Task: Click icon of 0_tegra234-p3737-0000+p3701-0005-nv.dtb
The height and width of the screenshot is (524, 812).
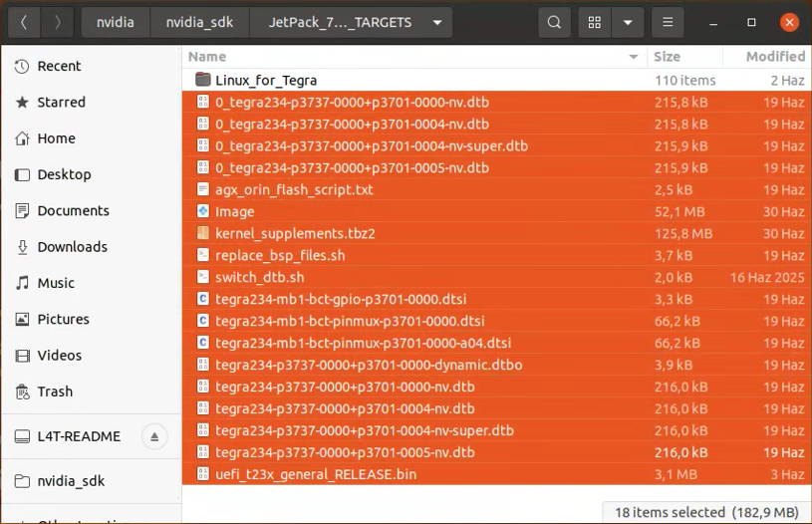Action: click(203, 167)
